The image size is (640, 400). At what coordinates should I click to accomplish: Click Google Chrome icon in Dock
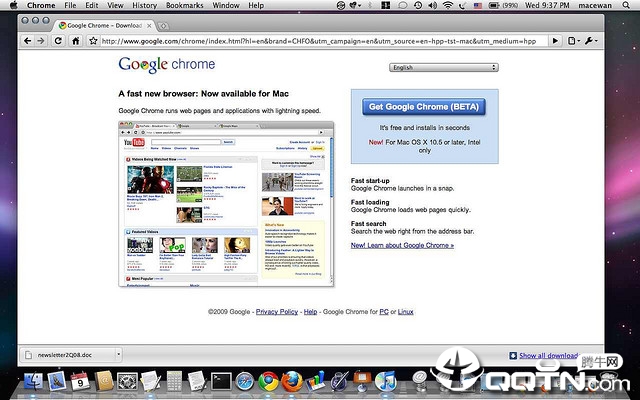click(x=269, y=382)
